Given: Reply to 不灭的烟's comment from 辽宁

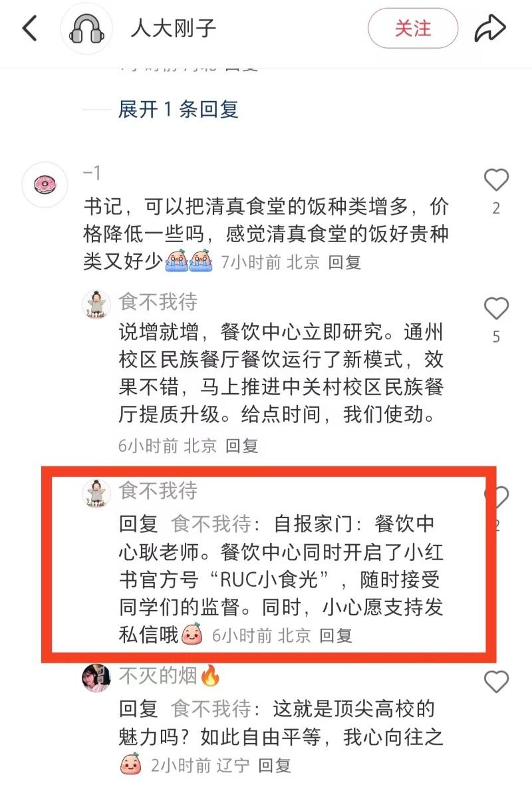Looking at the screenshot, I should pos(275,766).
